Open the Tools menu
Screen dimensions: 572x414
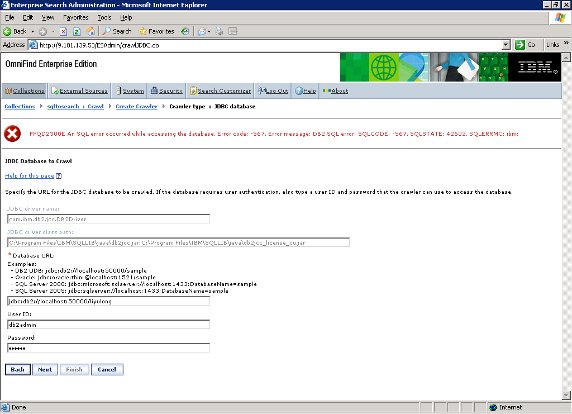click(104, 18)
